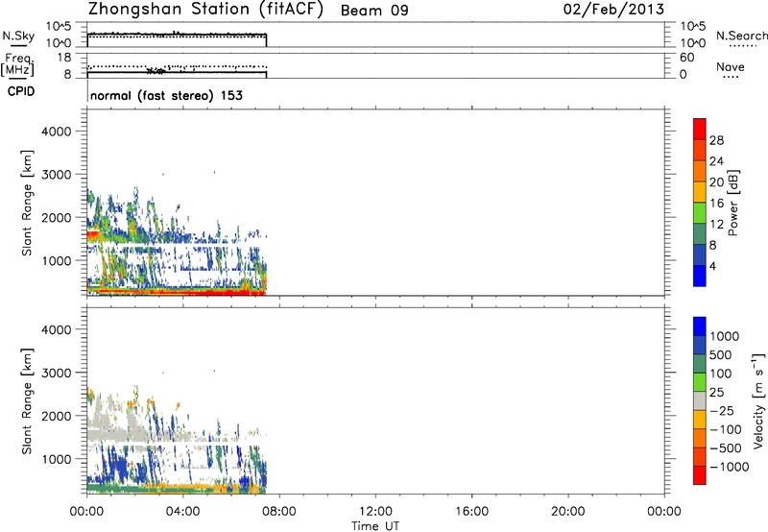The width and height of the screenshot is (768, 532).
Task: Click the Velocity [m s-1] colorbar label
Action: pos(757,400)
